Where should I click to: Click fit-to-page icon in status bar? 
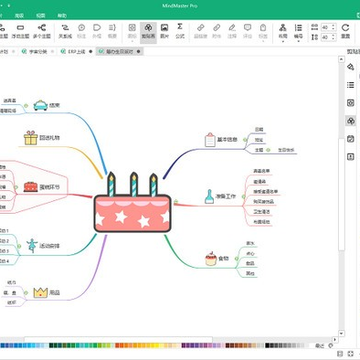coord(340,353)
